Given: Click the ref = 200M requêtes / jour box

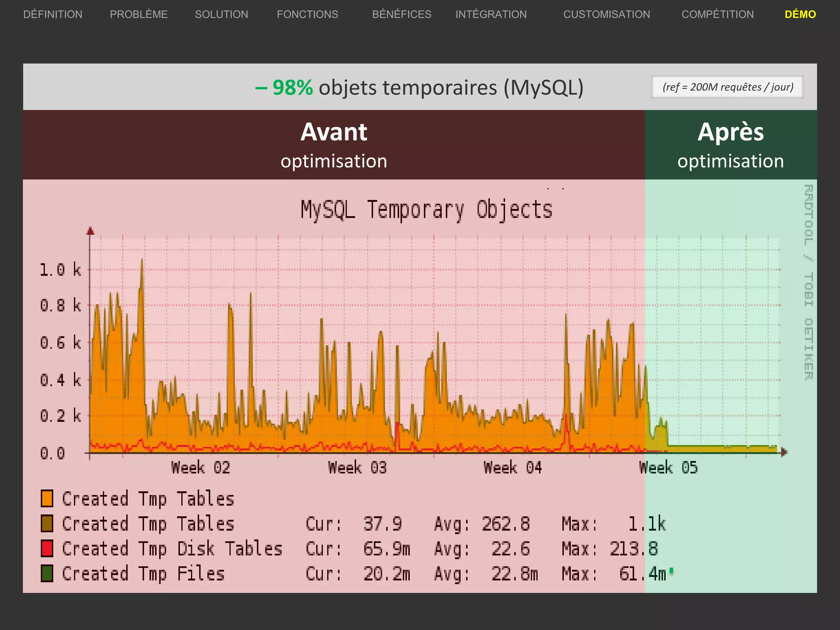Looking at the screenshot, I should 727,87.
